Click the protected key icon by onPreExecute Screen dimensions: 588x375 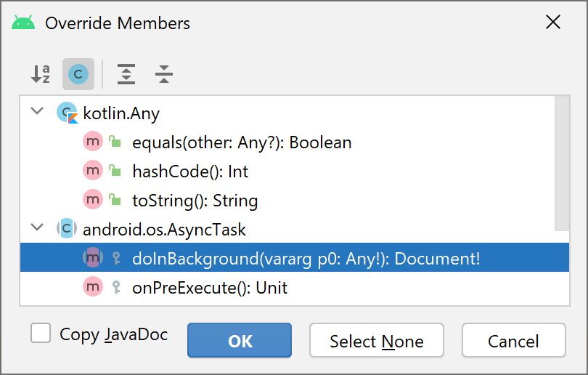click(116, 287)
